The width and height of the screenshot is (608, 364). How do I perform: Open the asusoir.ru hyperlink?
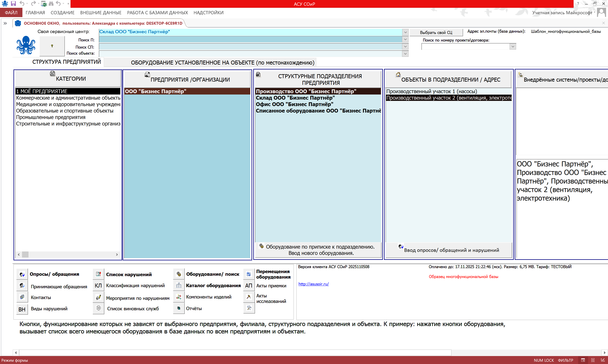(x=313, y=284)
